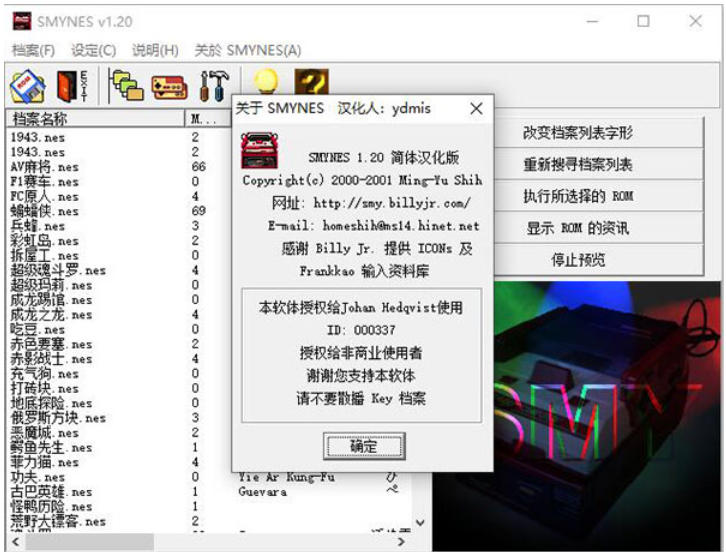Select 赤影战士.nes in file list

click(x=51, y=359)
